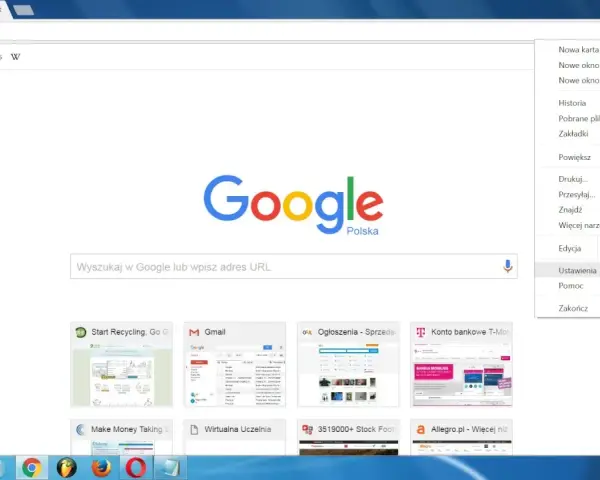Image resolution: width=600 pixels, height=480 pixels.
Task: Open the notepad app in the taskbar
Action: [170, 468]
